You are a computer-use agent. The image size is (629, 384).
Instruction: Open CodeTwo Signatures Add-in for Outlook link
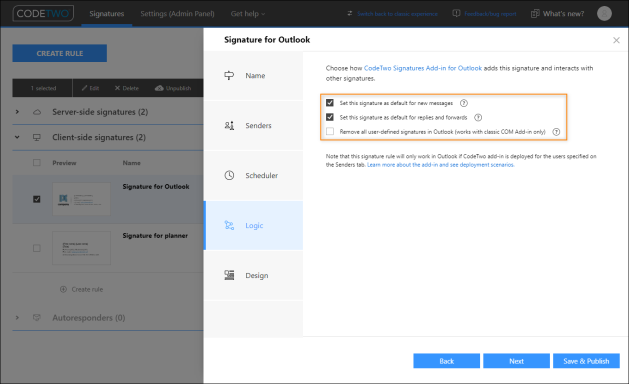point(423,68)
